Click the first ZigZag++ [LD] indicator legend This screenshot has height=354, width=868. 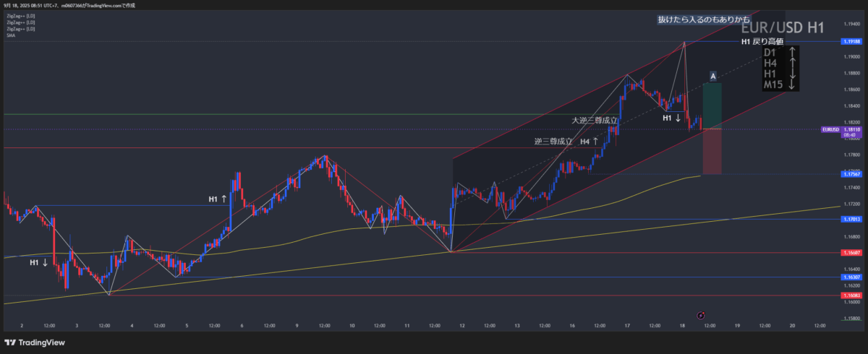(21, 16)
